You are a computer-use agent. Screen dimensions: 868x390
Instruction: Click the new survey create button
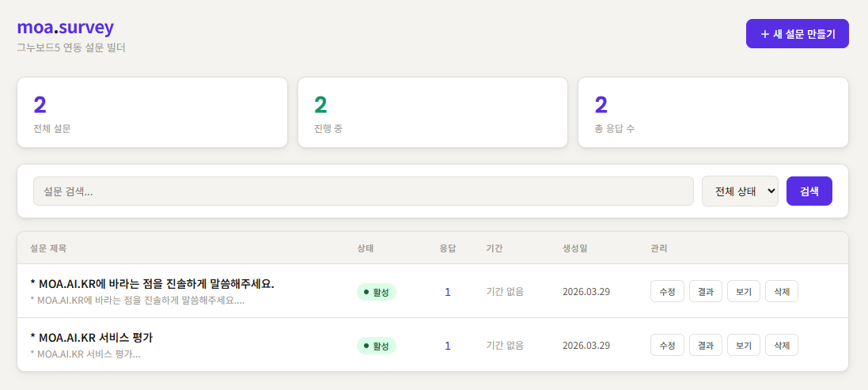pyautogui.click(x=797, y=34)
